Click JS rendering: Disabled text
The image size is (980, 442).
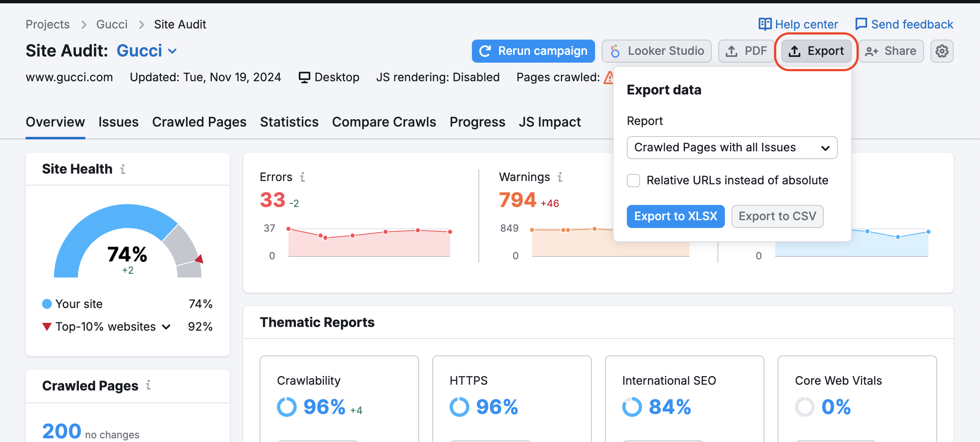point(438,78)
